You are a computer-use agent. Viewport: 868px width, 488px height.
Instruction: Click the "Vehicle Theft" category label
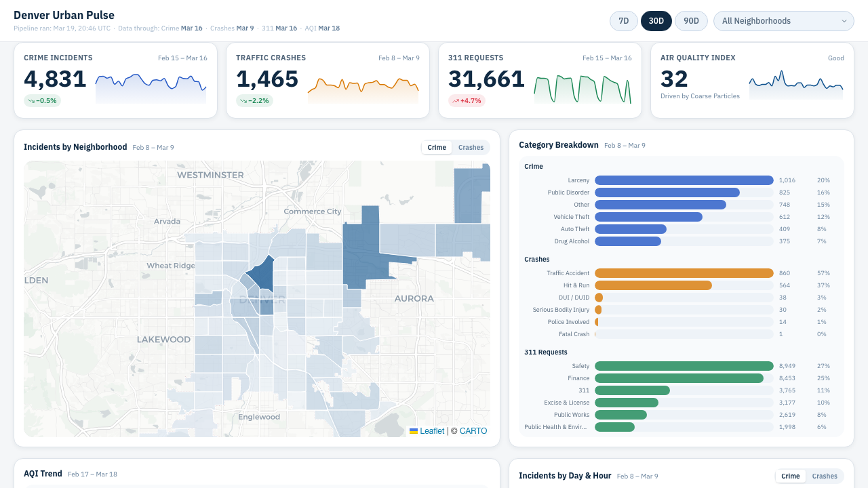coord(572,217)
